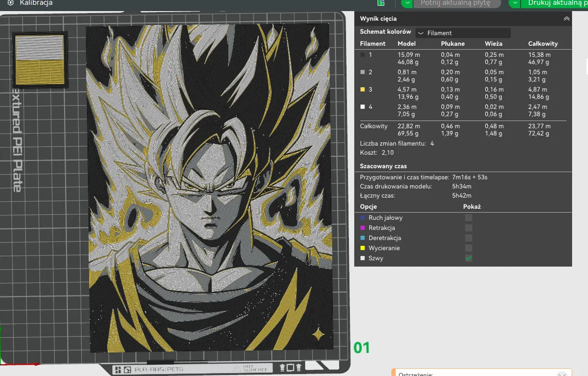
Task: Click Retrakcja magenta legend square
Action: pyautogui.click(x=362, y=228)
